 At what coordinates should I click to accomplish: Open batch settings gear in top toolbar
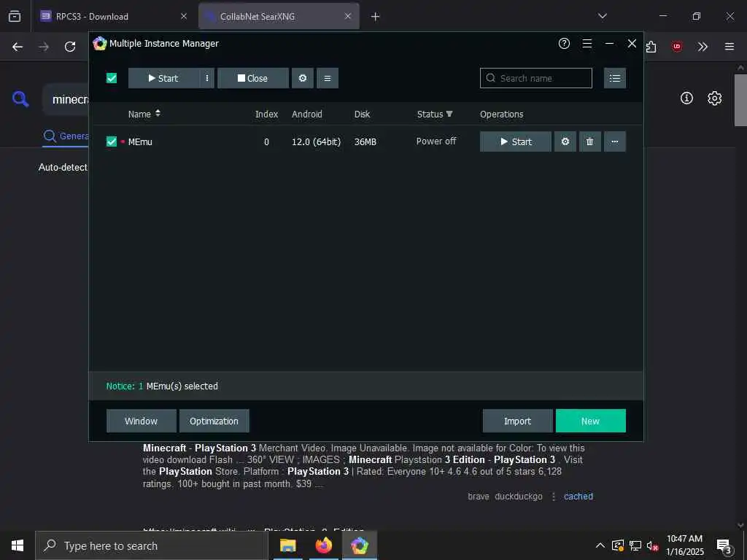(x=303, y=78)
